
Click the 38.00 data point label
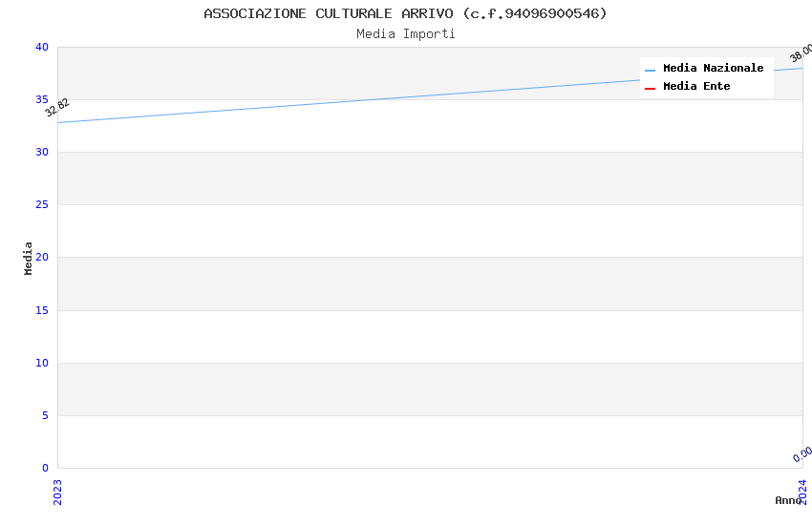coord(801,53)
